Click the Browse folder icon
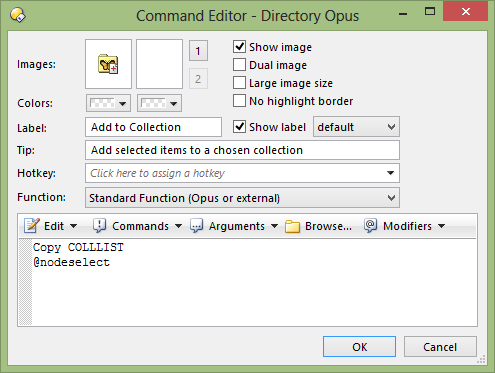The height and width of the screenshot is (373, 495). pos(292,226)
